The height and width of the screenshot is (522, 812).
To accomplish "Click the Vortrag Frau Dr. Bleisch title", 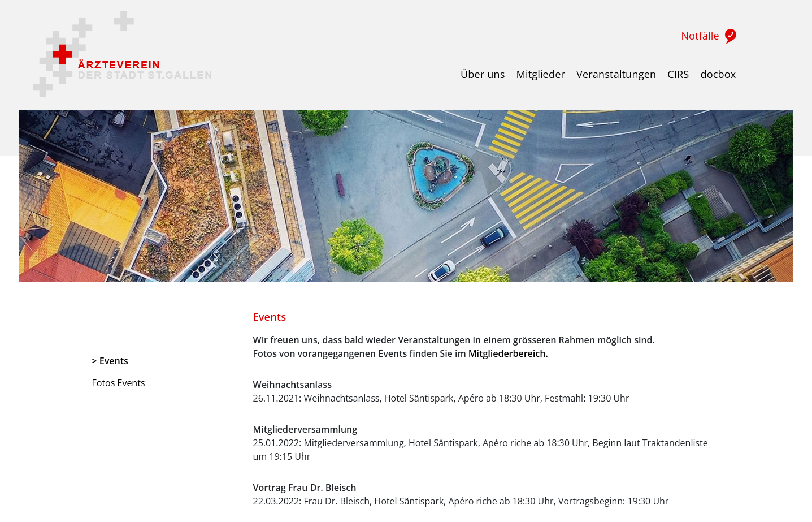I will [x=304, y=488].
